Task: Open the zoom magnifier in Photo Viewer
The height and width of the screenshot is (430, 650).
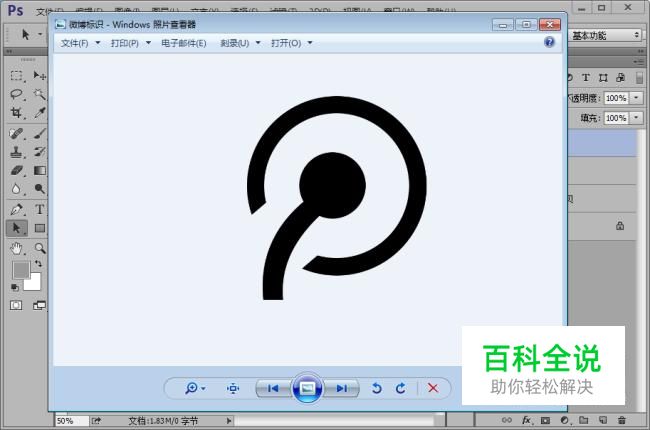Action: 194,389
